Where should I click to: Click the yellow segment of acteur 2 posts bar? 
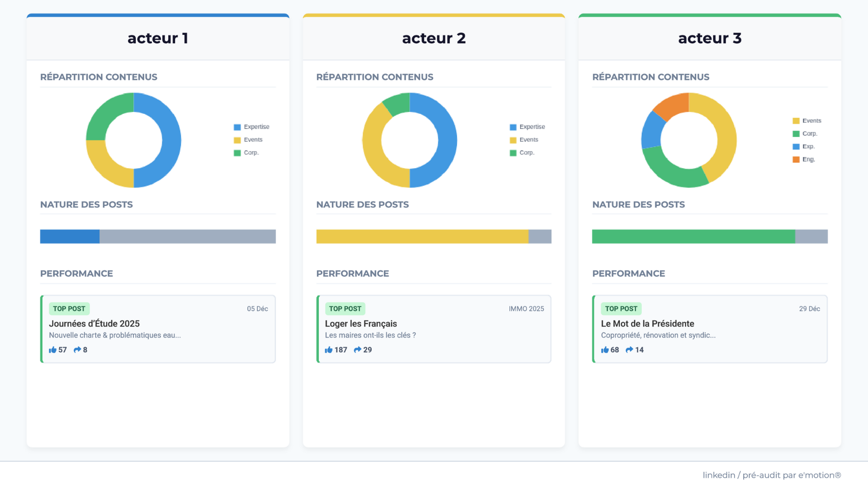pos(422,236)
